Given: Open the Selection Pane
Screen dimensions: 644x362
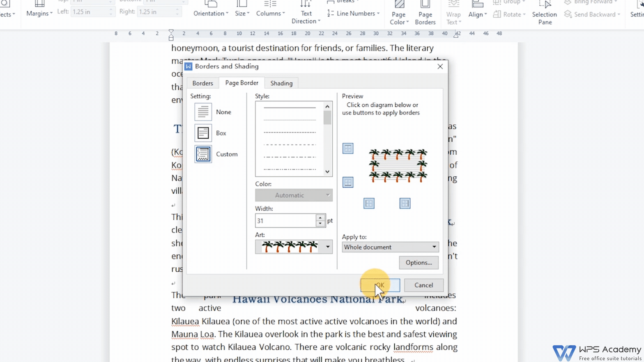Looking at the screenshot, I should tap(545, 13).
